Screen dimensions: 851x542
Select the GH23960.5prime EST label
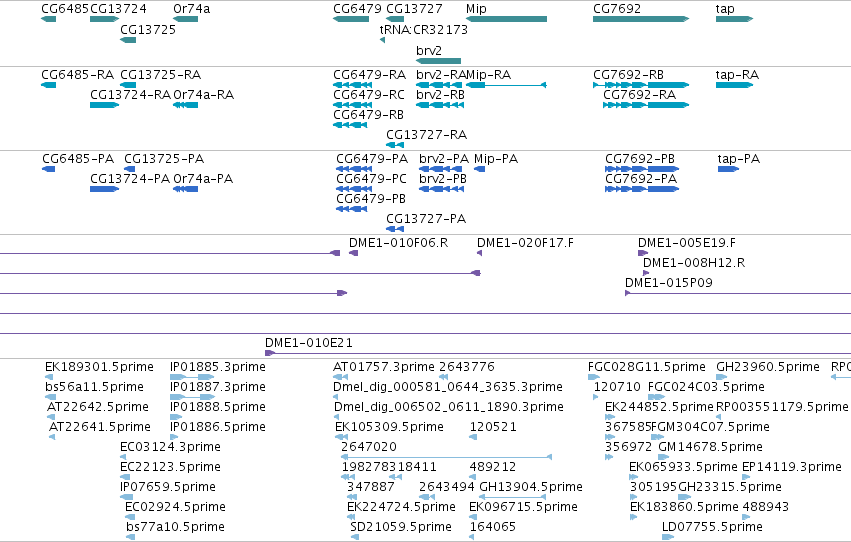(x=767, y=367)
